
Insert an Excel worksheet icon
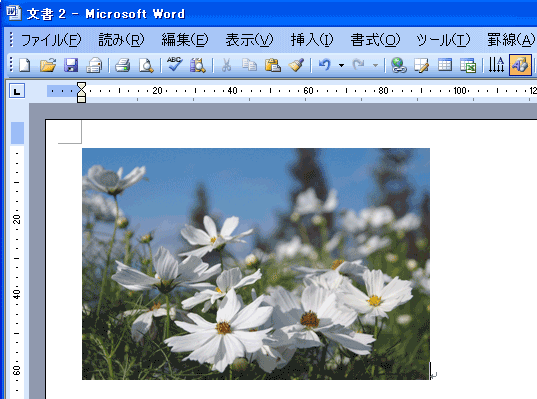[x=468, y=65]
